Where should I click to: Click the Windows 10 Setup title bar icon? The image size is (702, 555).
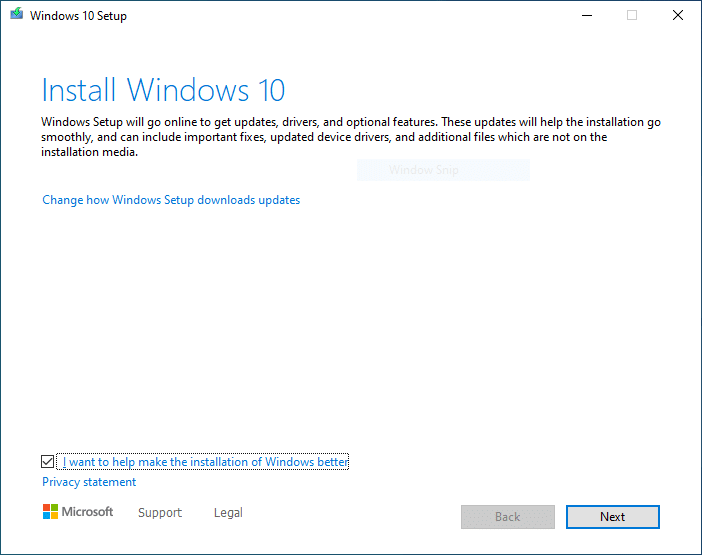pyautogui.click(x=16, y=16)
